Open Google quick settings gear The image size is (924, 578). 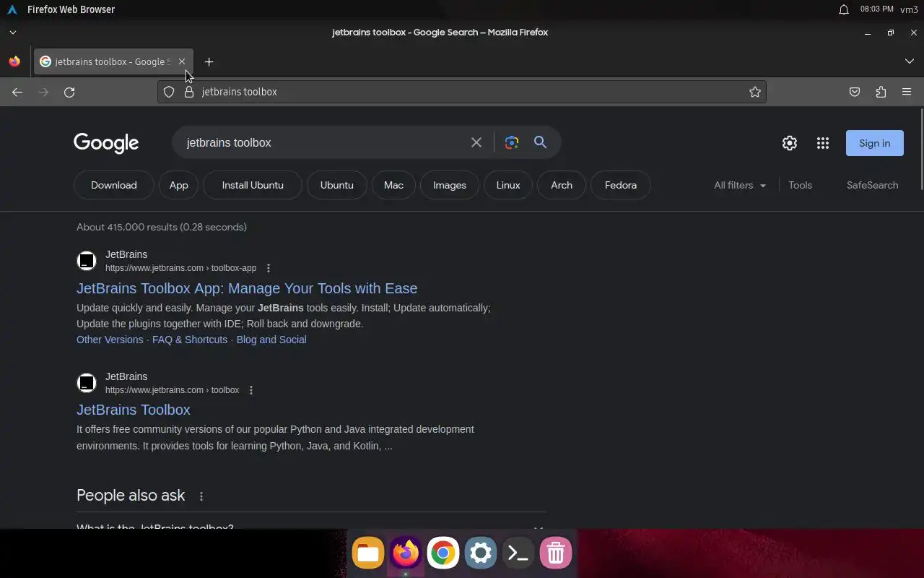(790, 143)
